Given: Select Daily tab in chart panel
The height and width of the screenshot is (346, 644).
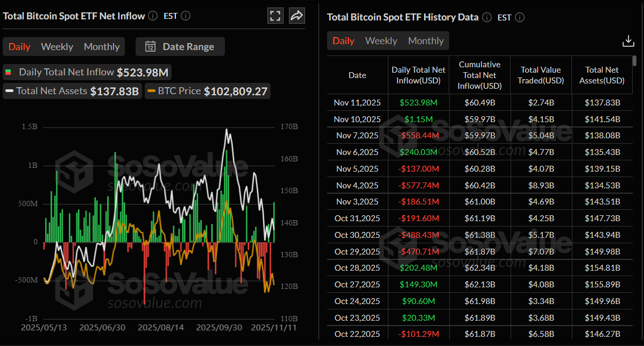Looking at the screenshot, I should click(x=19, y=47).
